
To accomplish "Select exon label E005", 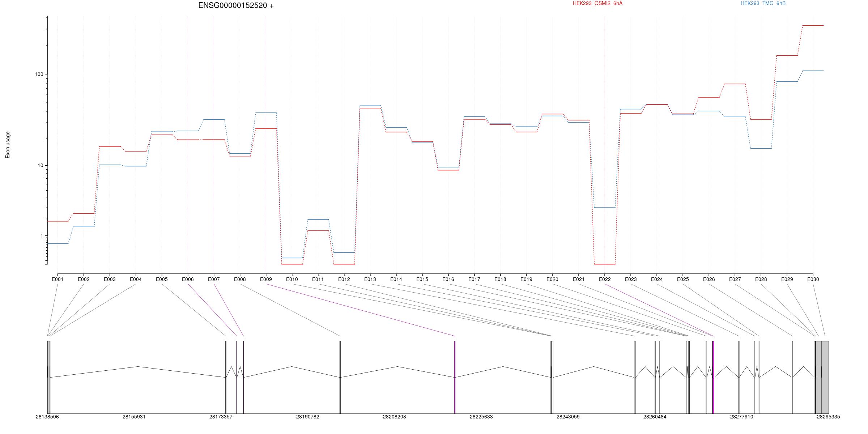I will (162, 279).
